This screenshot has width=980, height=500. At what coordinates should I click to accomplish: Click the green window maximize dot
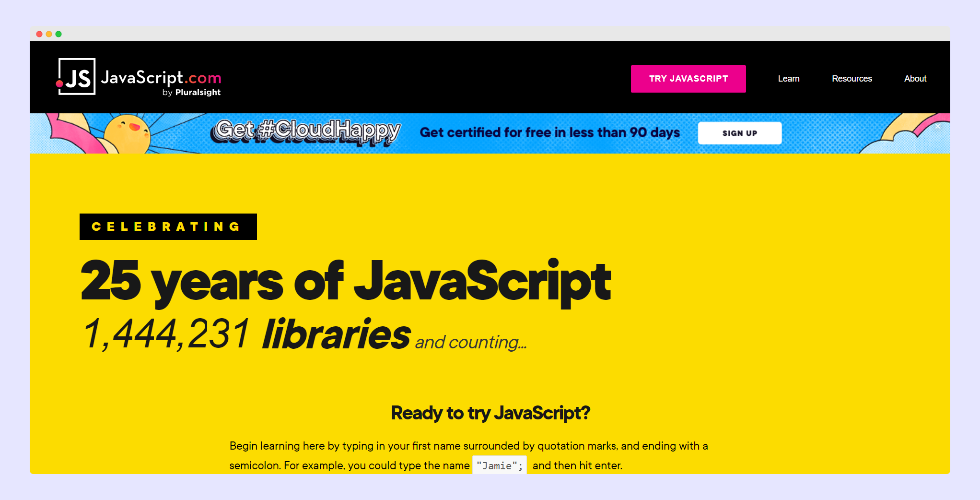point(58,34)
